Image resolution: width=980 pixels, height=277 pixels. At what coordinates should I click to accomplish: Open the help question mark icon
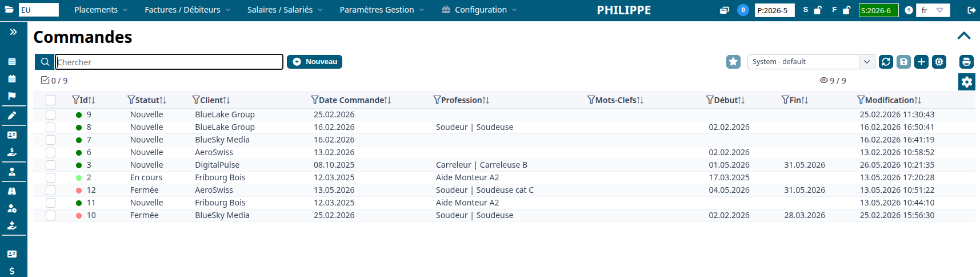pyautogui.click(x=909, y=10)
